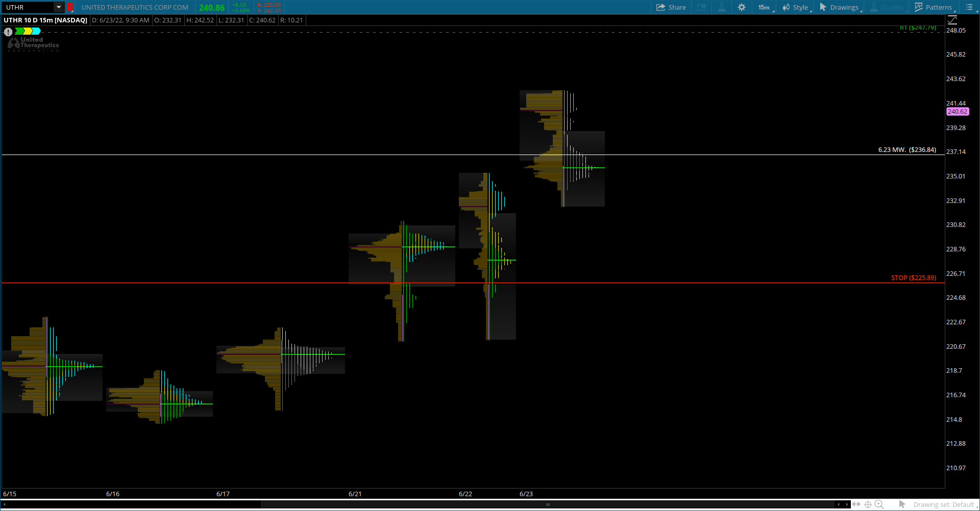Click the Share button
The height and width of the screenshot is (511, 980).
point(671,7)
